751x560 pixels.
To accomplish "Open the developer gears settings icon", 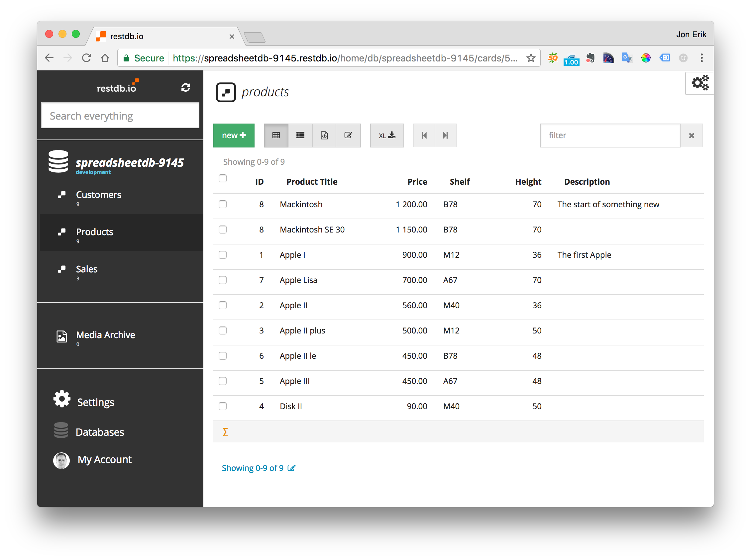I will 699,83.
